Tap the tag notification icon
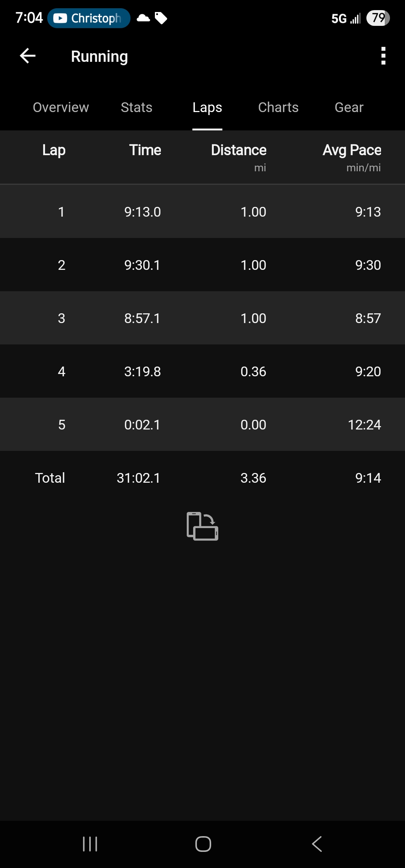The width and height of the screenshot is (405, 868). pos(161,18)
